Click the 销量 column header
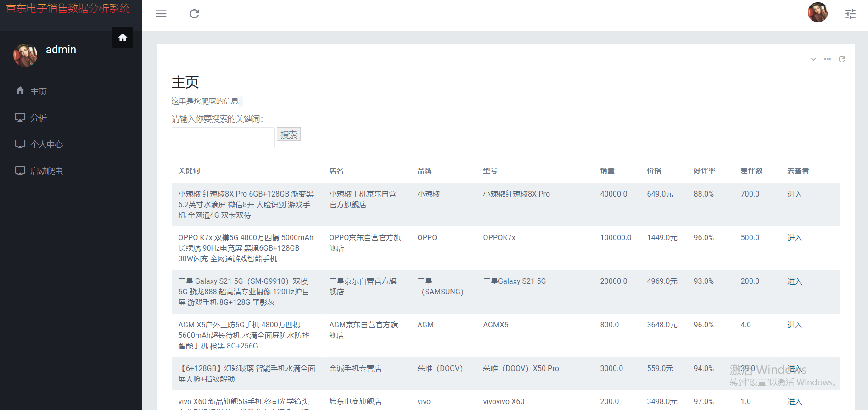Image resolution: width=868 pixels, height=410 pixels. coord(607,171)
